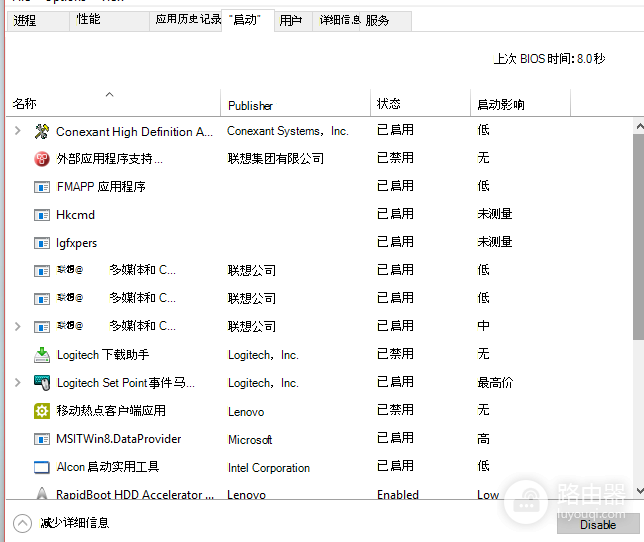Click the 已禁用 status of Logitech 下载助手
644x542 pixels.
point(395,354)
